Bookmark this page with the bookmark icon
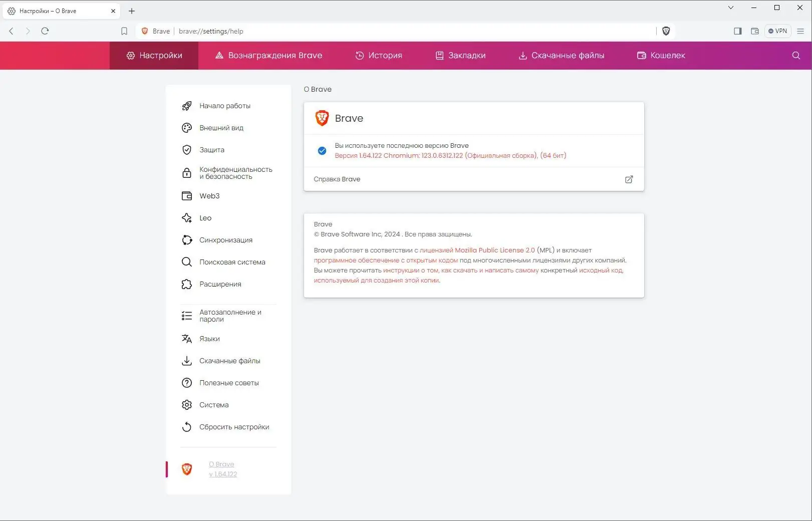This screenshot has height=521, width=812. [x=124, y=31]
